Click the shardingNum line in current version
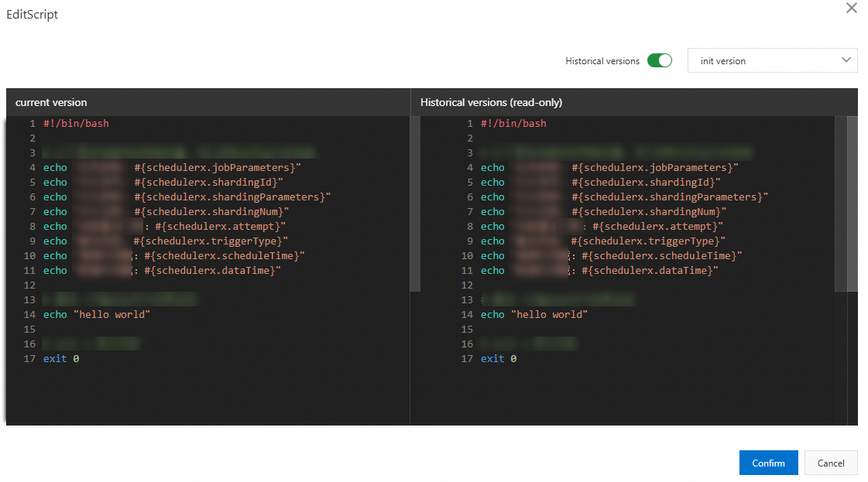Viewport: 868px width, 482px height. pos(166,211)
